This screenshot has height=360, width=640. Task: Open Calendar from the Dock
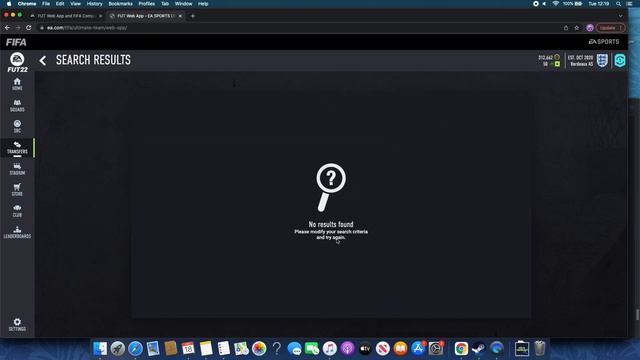coord(188,348)
